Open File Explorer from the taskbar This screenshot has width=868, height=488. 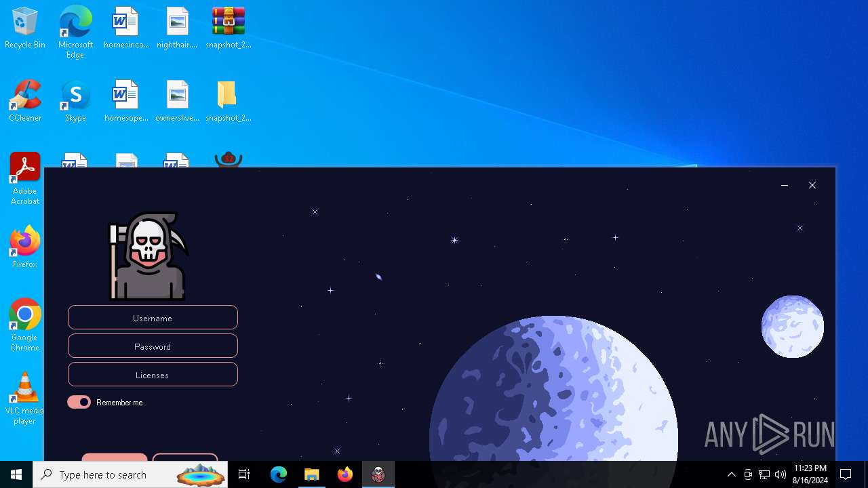pos(312,474)
